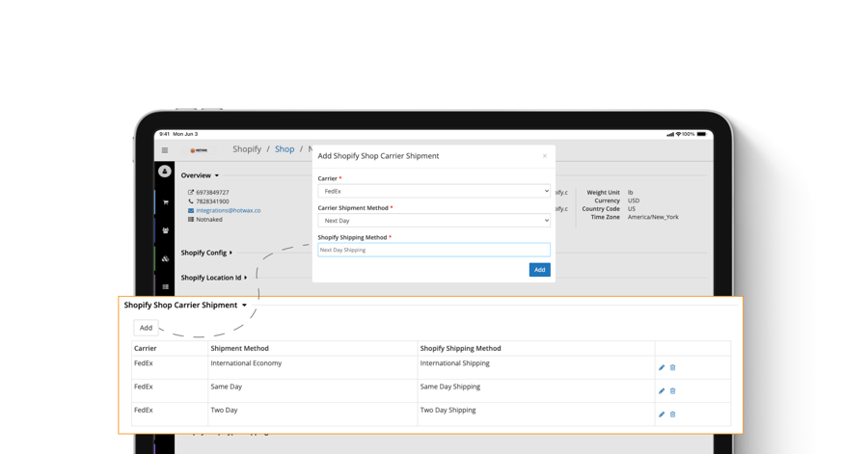This screenshot has height=454, width=868.
Task: Open the Carrier Shipment Method dropdown
Action: click(x=433, y=221)
